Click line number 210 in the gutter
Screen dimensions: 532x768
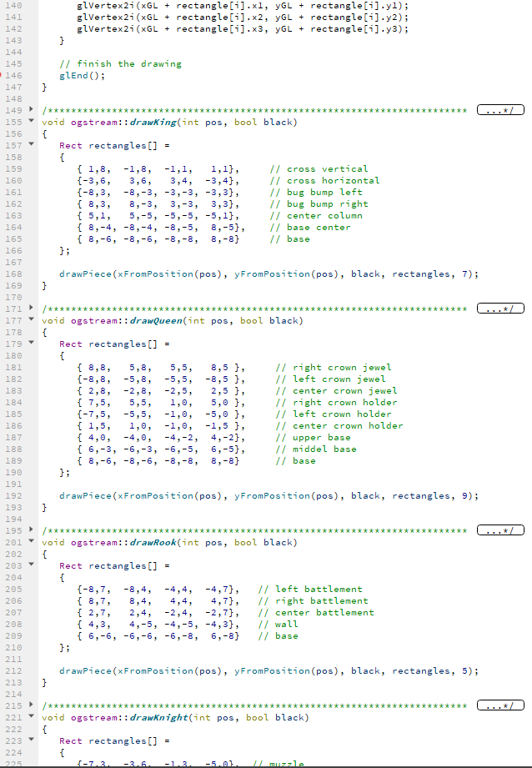(13, 648)
